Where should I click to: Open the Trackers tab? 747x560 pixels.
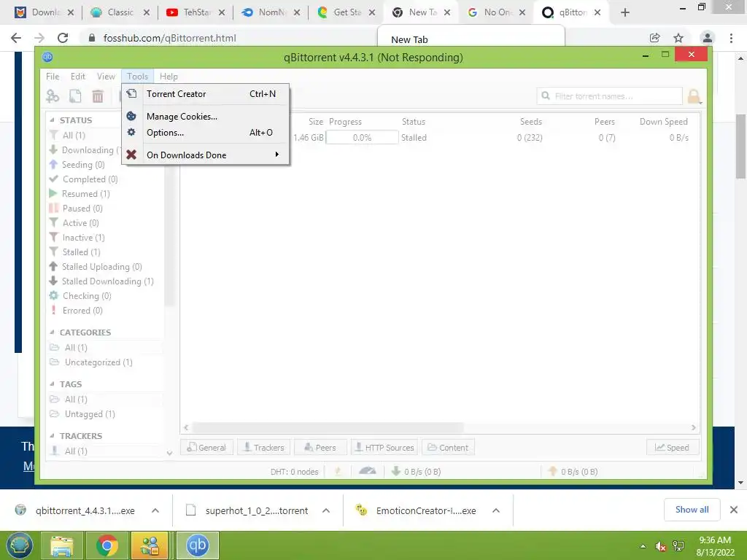[263, 448]
